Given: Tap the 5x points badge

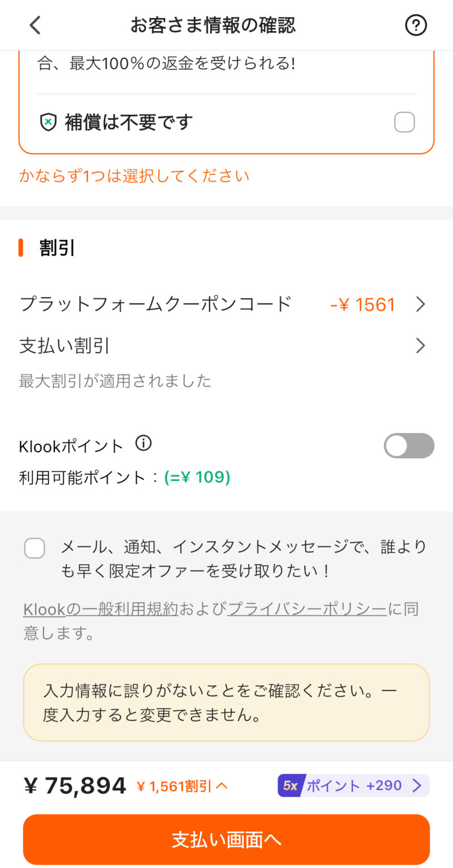Looking at the screenshot, I should pos(291,785).
